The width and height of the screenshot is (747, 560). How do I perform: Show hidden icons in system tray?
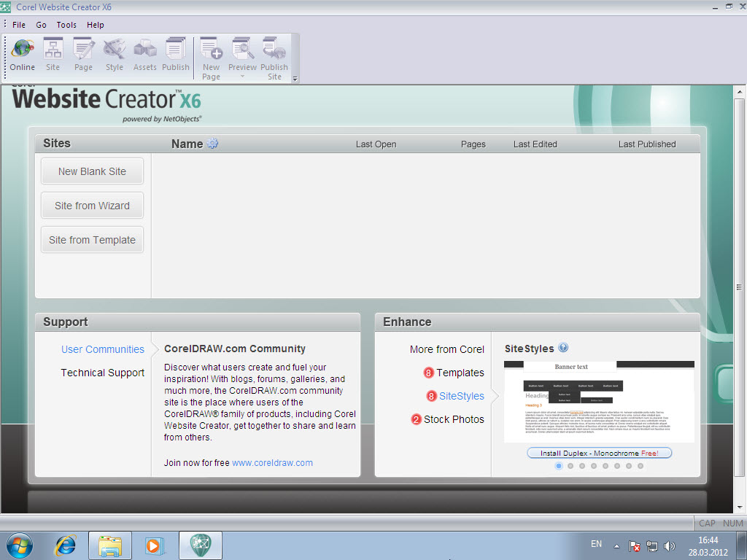tap(616, 545)
